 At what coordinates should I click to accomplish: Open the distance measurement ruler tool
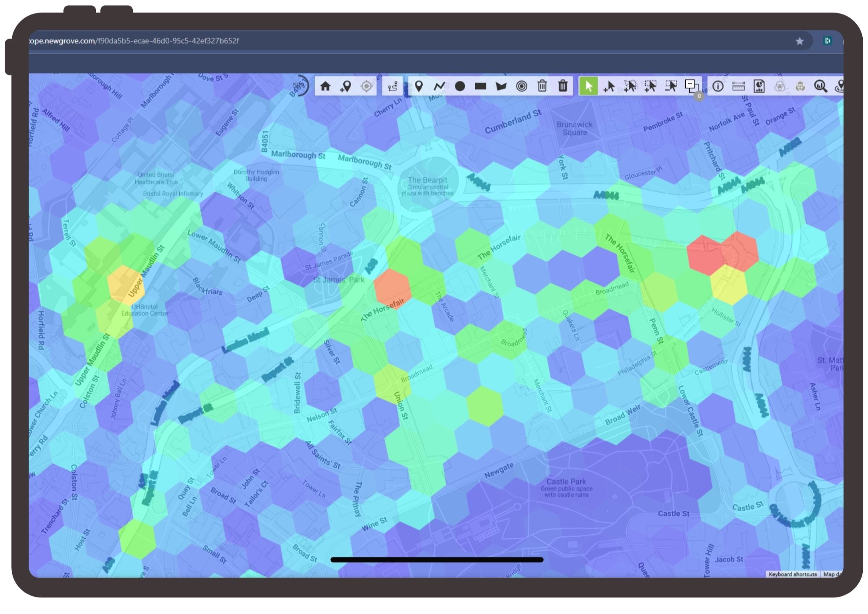[x=739, y=86]
